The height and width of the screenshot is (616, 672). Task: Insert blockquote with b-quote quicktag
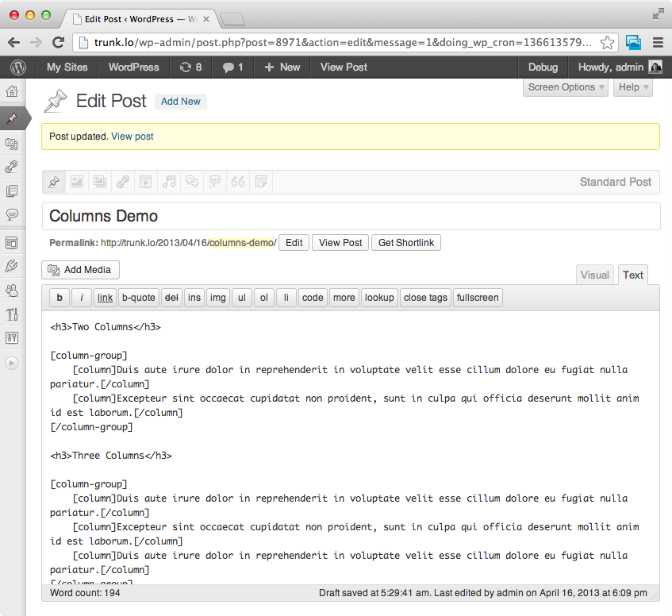[139, 298]
